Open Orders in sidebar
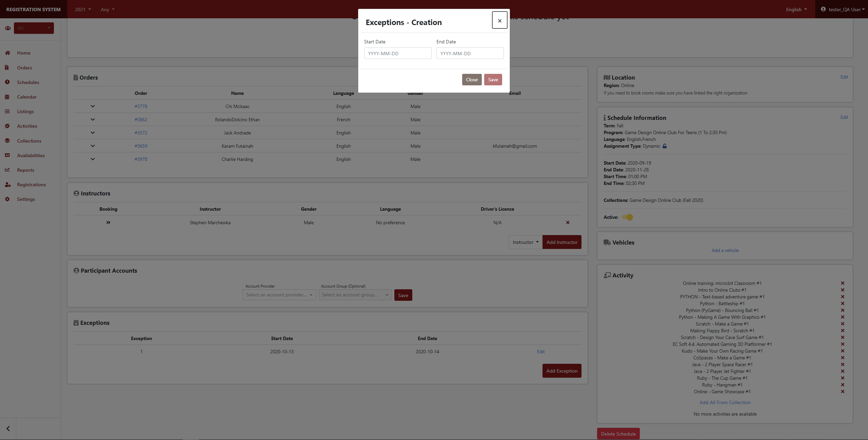The image size is (868, 440). (24, 68)
